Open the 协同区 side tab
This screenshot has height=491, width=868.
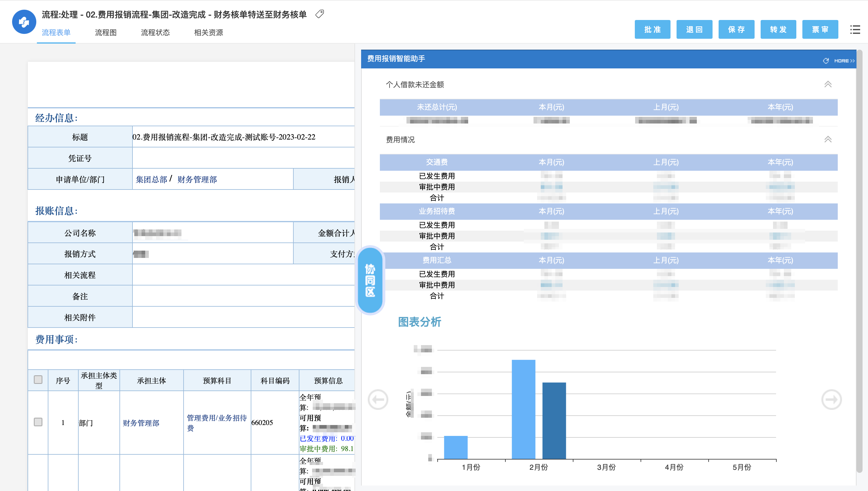pos(370,280)
